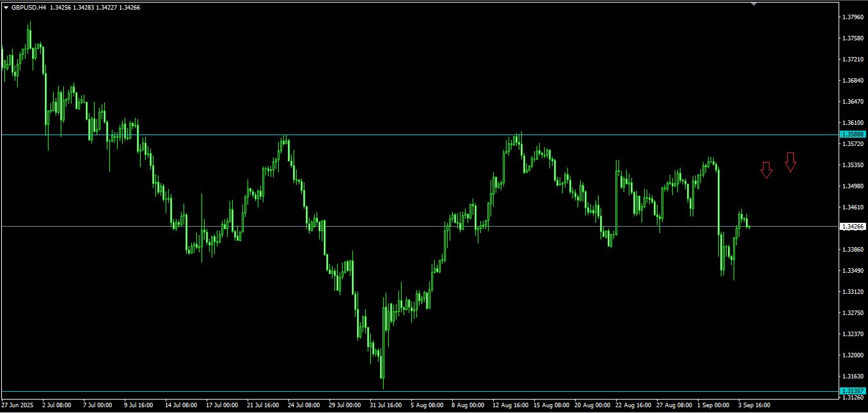Click the current price tag 1.34266

(x=853, y=227)
